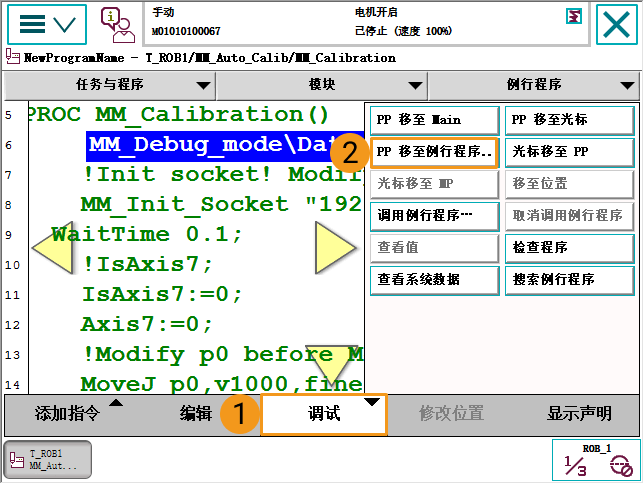Image resolution: width=644 pixels, height=484 pixels.
Task: Click 光标移至 PP
Action: [x=570, y=152]
